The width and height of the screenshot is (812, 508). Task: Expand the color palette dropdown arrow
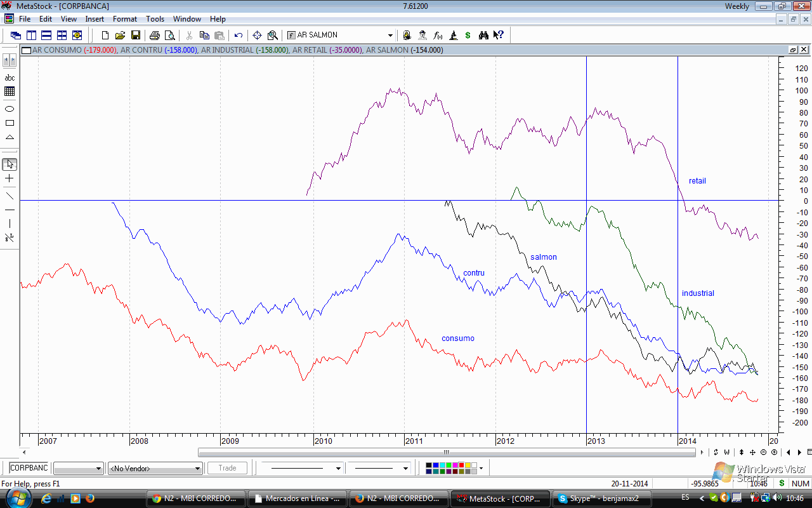pyautogui.click(x=481, y=469)
